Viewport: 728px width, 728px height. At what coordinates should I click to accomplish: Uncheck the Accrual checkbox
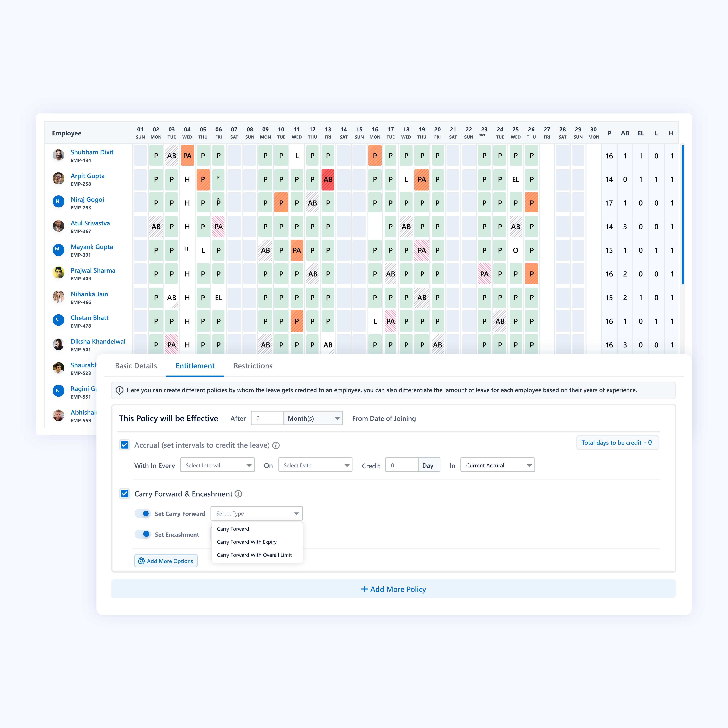tap(125, 445)
